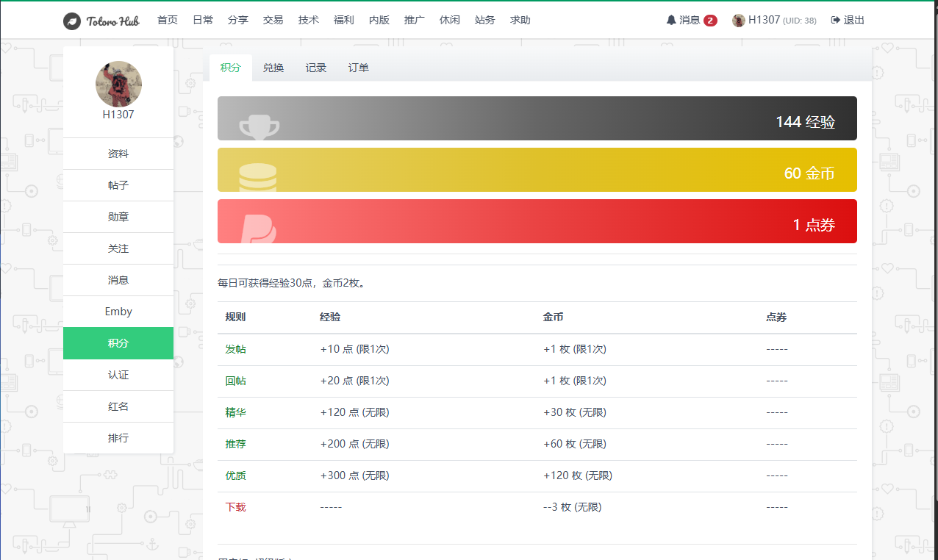
Task: Click the +20 点 (限1次) cell
Action: click(355, 381)
